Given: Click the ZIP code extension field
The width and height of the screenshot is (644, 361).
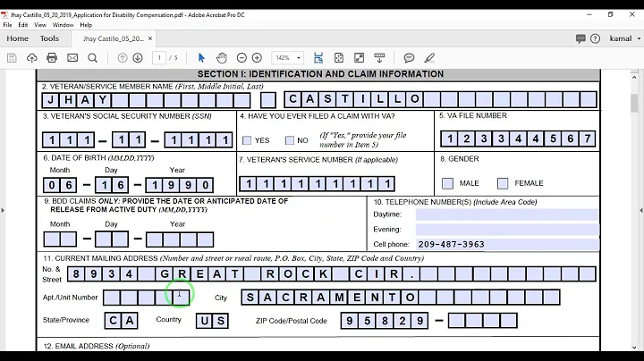Looking at the screenshot, I should (483, 321).
